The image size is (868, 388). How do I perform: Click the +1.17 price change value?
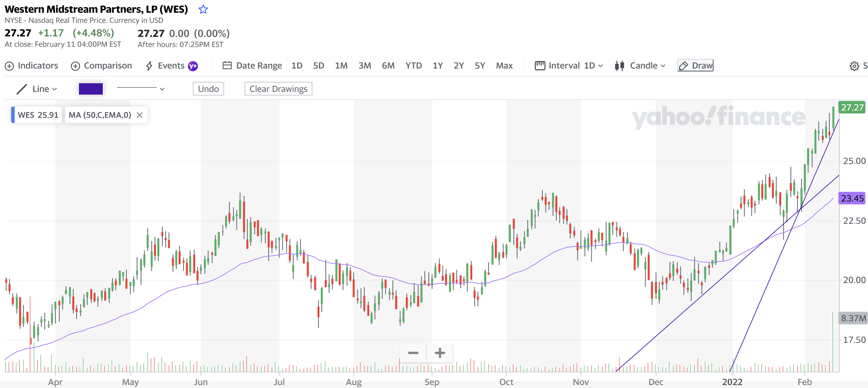(x=51, y=33)
